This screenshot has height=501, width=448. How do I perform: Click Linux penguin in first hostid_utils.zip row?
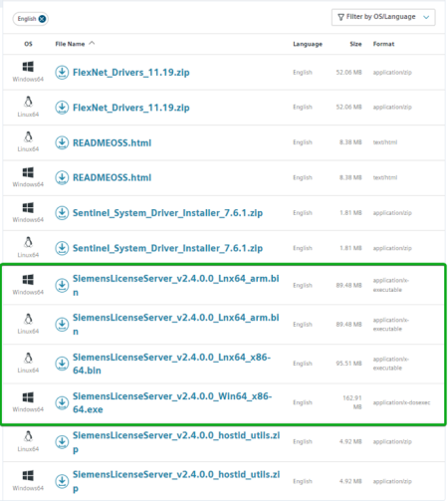[28, 436]
